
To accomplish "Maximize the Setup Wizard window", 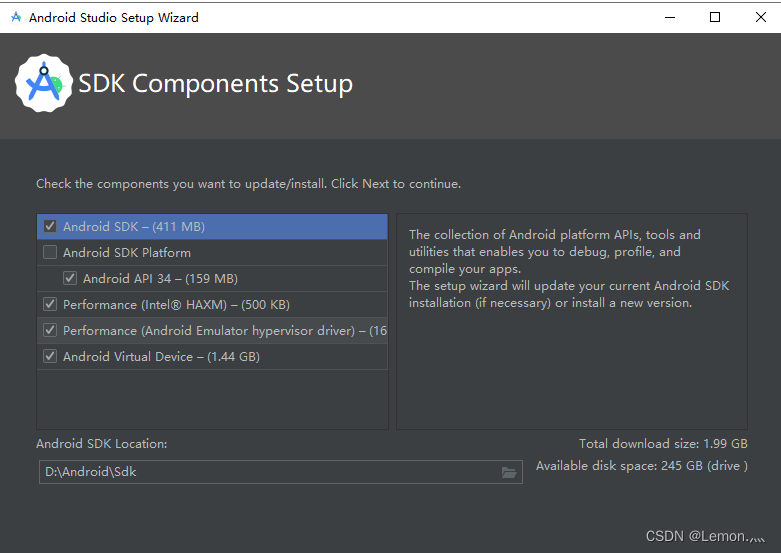I will (715, 17).
